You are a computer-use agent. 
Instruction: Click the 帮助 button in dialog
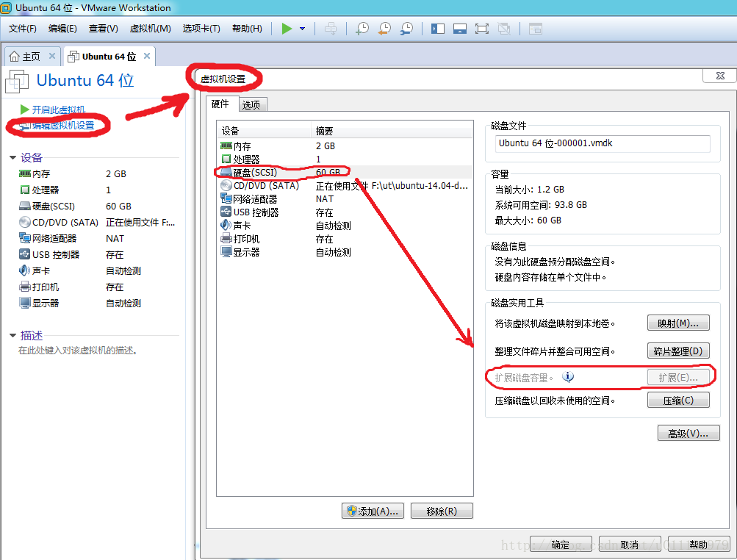[699, 545]
